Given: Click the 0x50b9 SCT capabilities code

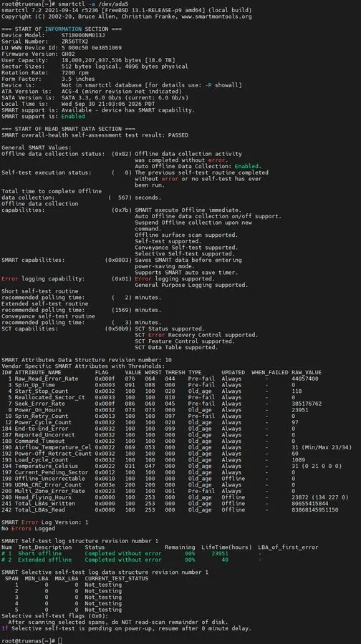Looking at the screenshot, I should 118,328.
